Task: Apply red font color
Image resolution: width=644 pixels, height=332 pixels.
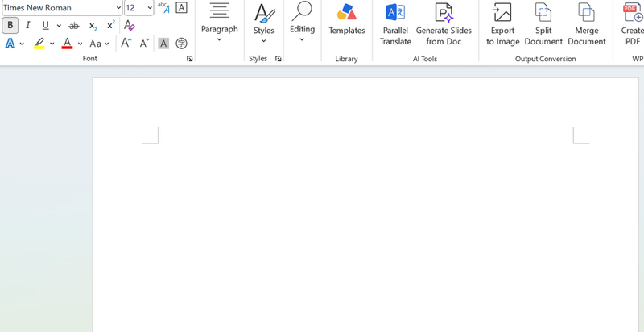Action: (x=67, y=44)
